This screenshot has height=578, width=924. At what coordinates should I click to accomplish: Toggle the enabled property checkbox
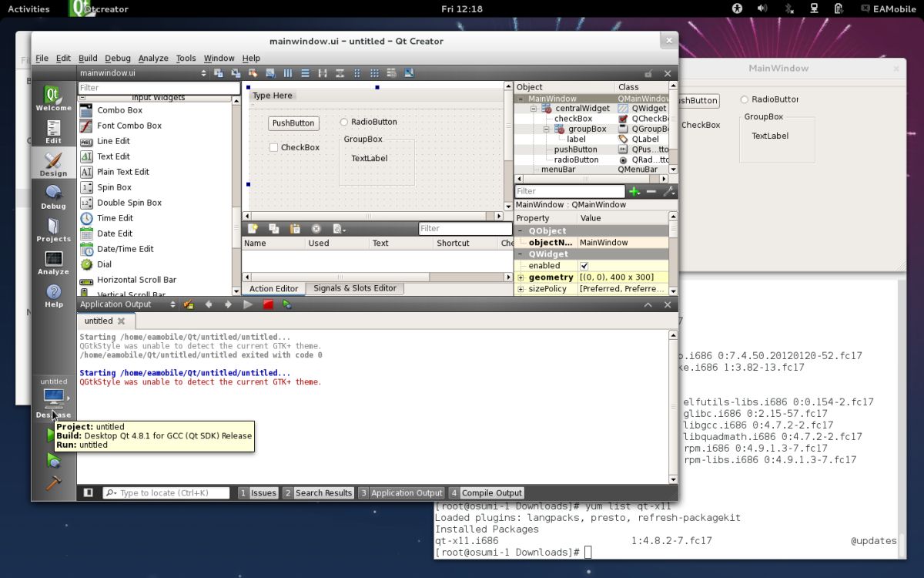584,266
